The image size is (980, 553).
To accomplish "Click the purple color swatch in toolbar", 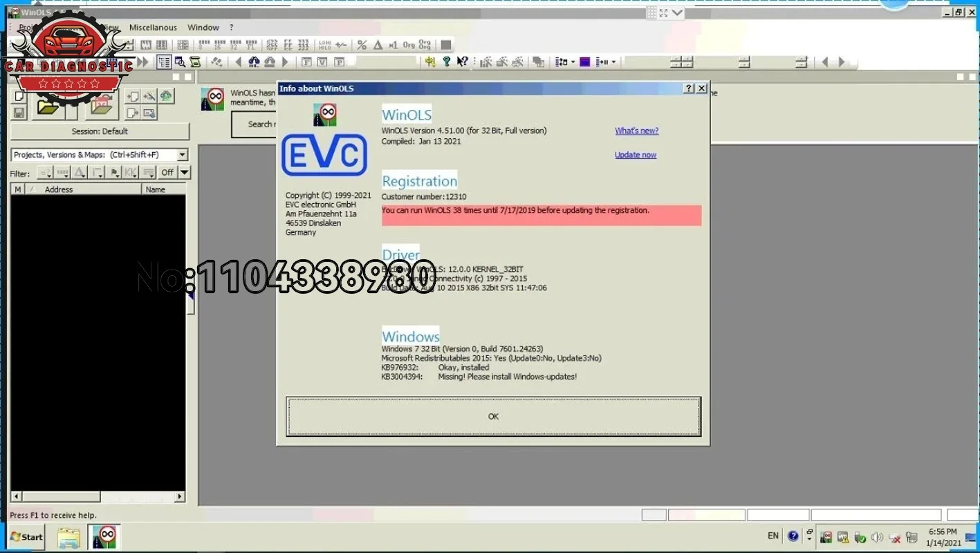I will (584, 62).
